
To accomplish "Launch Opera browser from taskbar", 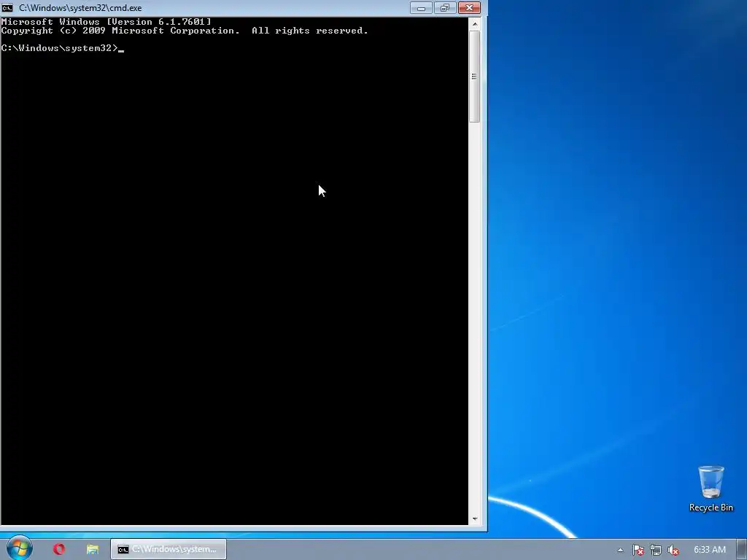I will [x=59, y=549].
